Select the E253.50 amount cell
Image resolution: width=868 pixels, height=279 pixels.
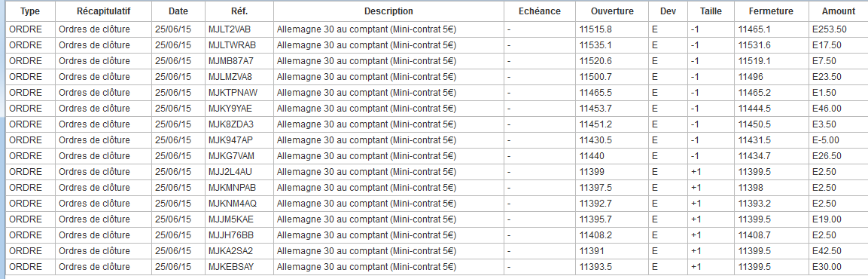pos(838,29)
